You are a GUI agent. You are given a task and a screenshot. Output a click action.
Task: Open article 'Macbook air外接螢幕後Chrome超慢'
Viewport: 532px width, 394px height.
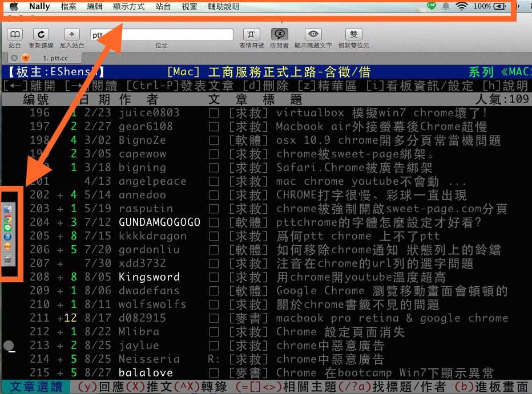(x=381, y=127)
